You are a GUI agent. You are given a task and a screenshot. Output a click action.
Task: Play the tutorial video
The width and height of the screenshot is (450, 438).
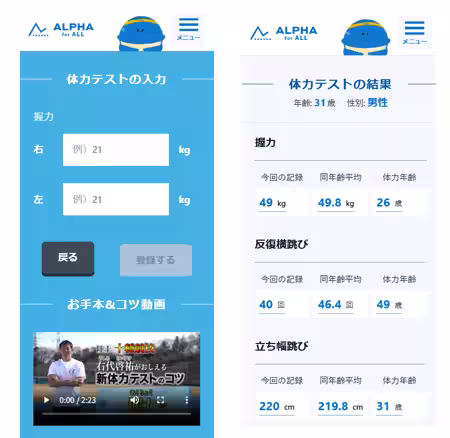point(46,400)
